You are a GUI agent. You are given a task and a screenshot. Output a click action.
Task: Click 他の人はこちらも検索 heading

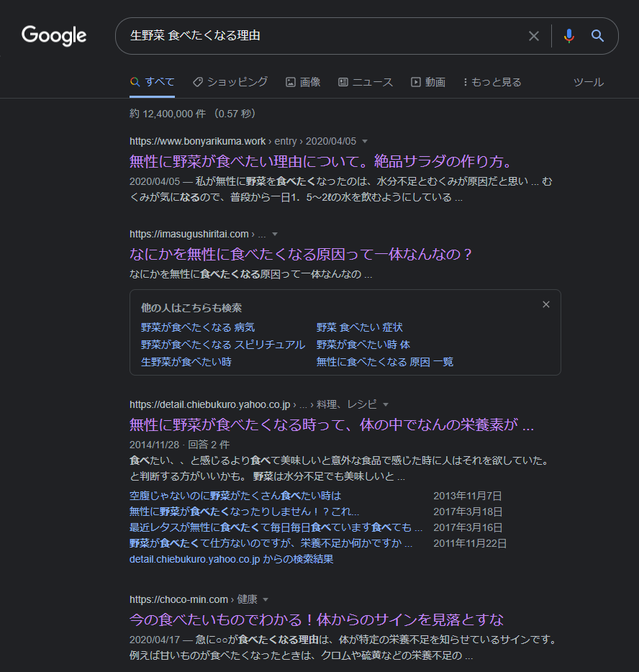click(x=191, y=308)
